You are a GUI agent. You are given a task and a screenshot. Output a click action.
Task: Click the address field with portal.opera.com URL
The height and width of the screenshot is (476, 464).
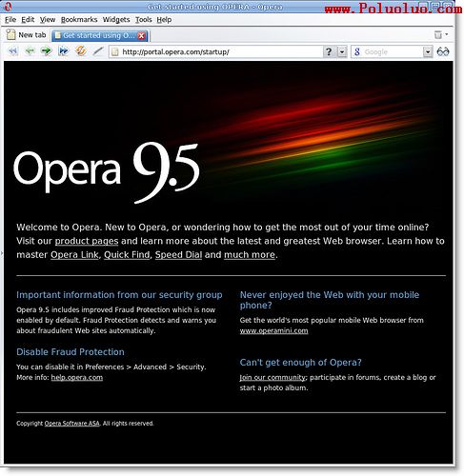[216, 51]
